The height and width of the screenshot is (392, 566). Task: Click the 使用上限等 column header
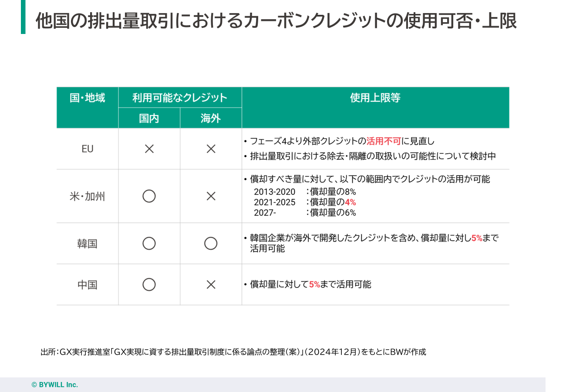(x=375, y=98)
